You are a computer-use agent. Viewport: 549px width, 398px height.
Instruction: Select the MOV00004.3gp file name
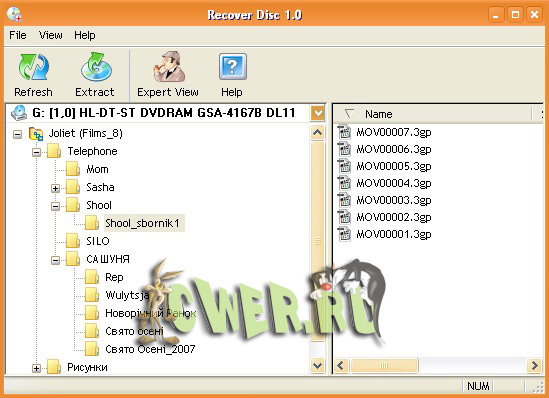[394, 183]
